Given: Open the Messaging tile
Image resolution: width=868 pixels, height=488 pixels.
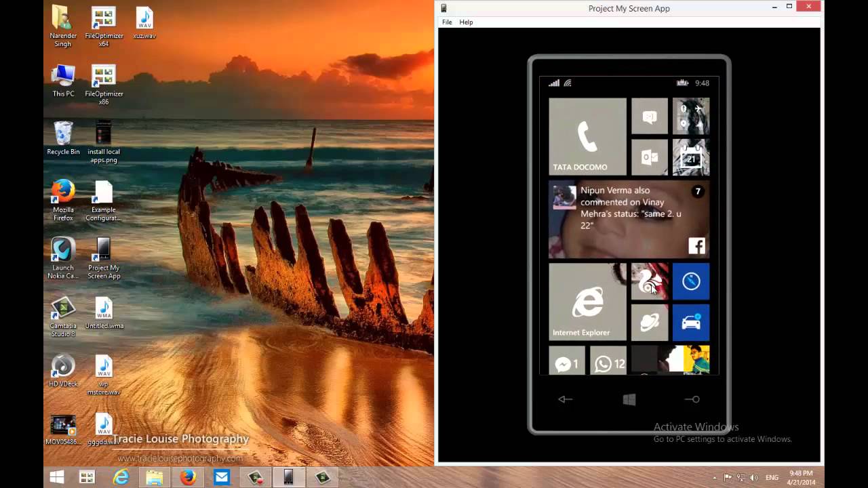Looking at the screenshot, I should tap(649, 116).
